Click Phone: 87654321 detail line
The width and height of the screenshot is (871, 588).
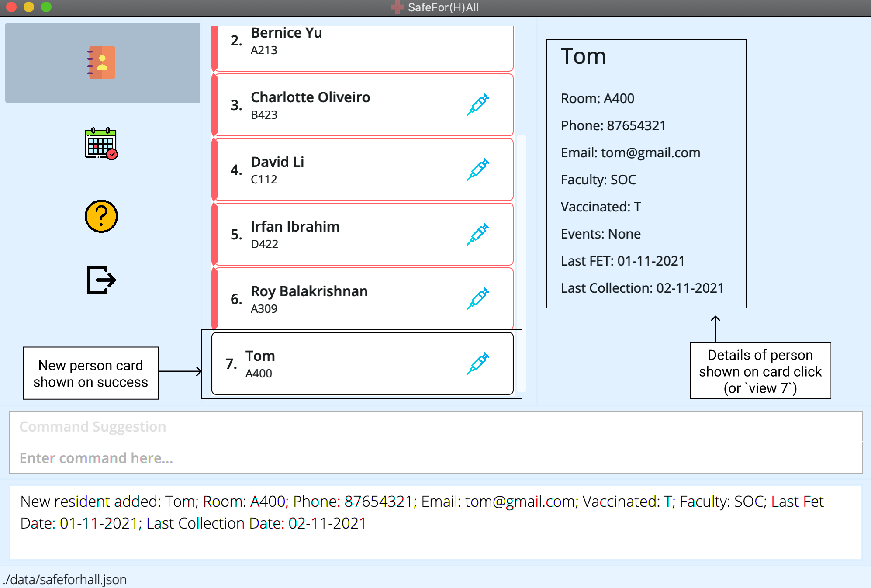pos(613,125)
